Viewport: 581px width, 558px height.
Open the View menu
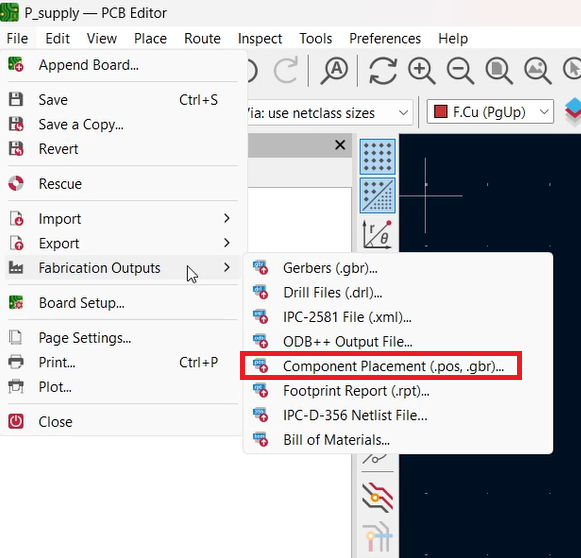[102, 39]
